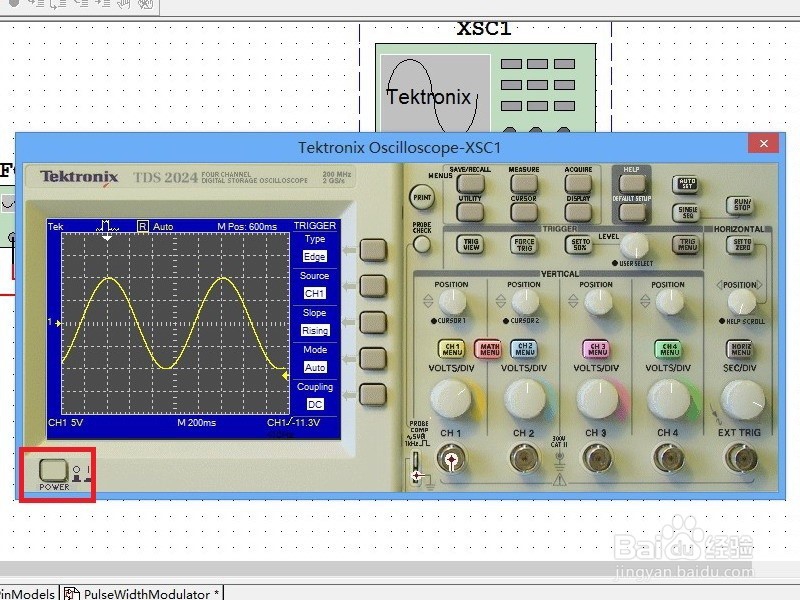Click the CH 1 BNC input connector
Image resolution: width=800 pixels, height=600 pixels.
tap(451, 459)
